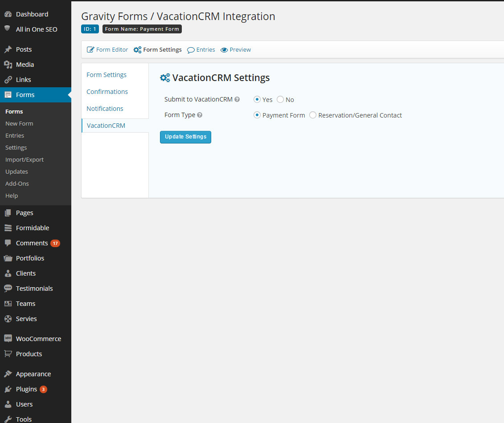This screenshot has width=504, height=423.
Task: Click the Form Editor pencil icon
Action: coord(90,50)
